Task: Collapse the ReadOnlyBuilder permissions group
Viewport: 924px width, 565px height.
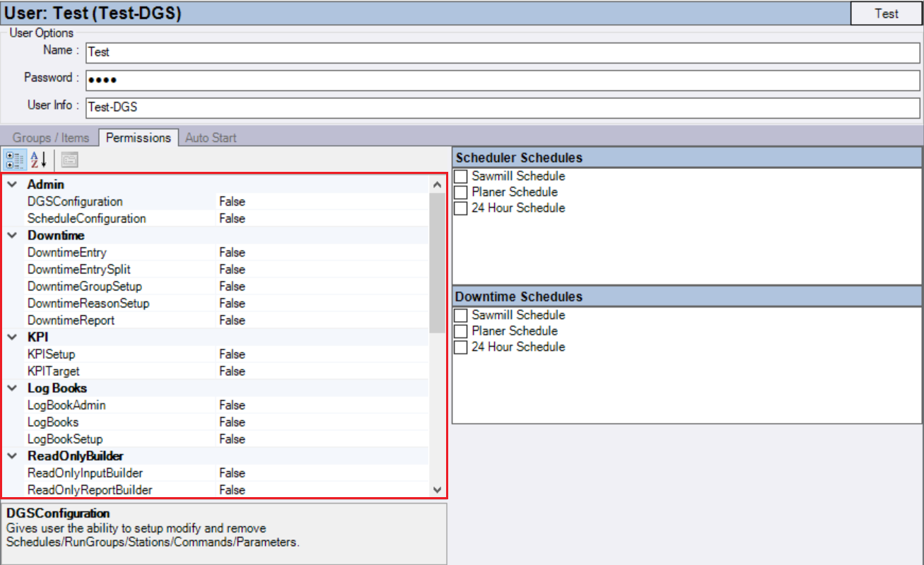Action: click(x=12, y=456)
